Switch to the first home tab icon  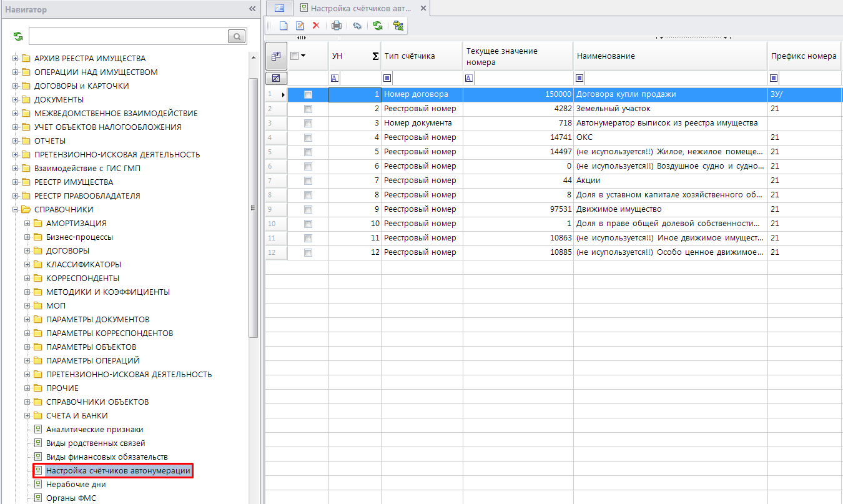point(279,8)
